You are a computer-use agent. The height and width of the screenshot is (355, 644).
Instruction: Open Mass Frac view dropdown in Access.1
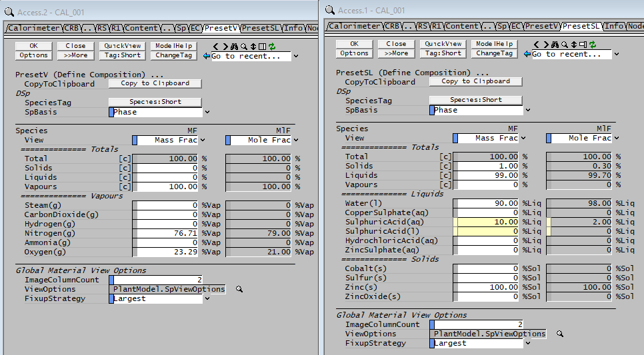(523, 138)
